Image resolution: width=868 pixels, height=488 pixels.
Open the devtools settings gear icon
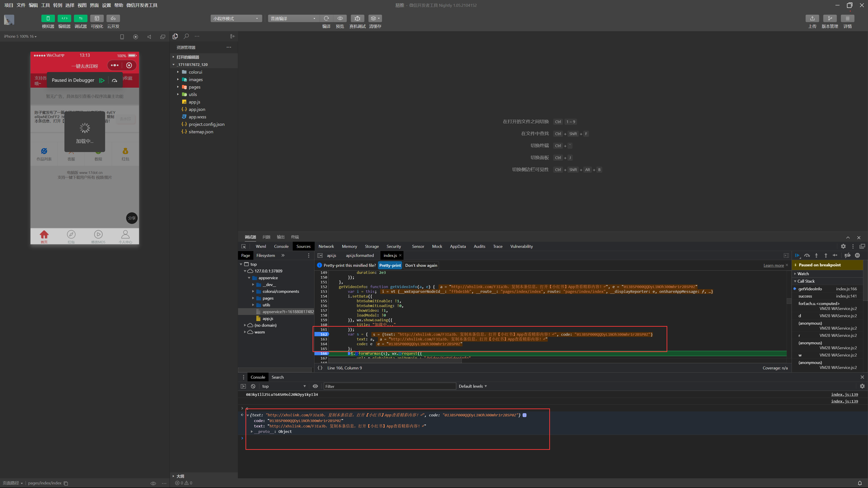click(x=843, y=246)
